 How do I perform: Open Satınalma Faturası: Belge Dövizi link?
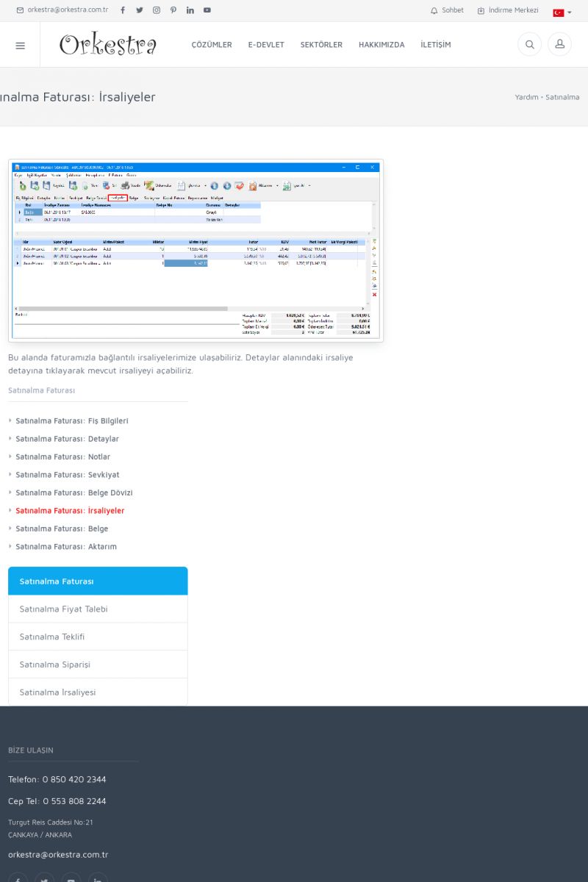coord(74,493)
